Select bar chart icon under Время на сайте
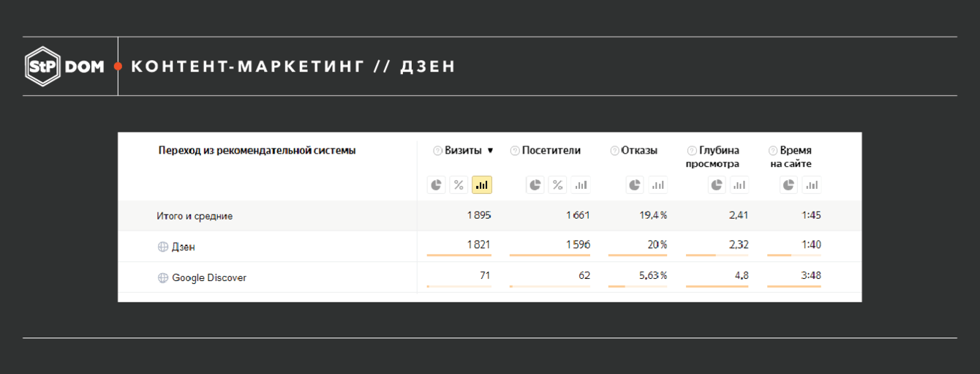 [811, 185]
